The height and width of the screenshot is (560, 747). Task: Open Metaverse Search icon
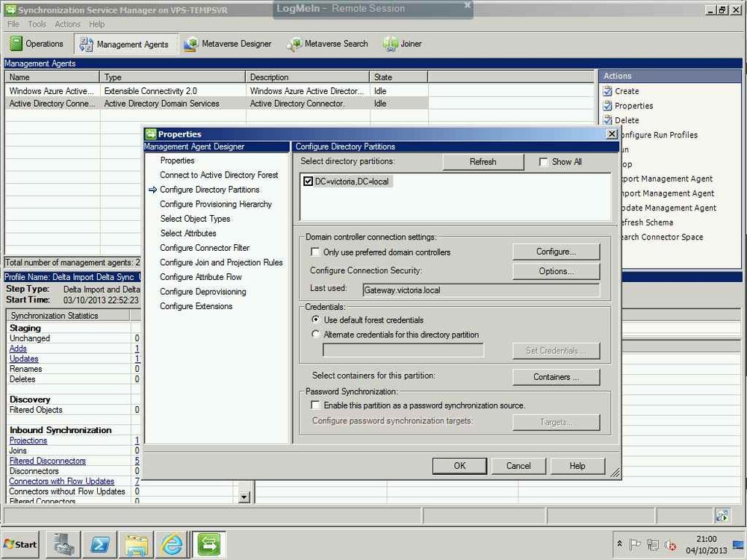294,44
